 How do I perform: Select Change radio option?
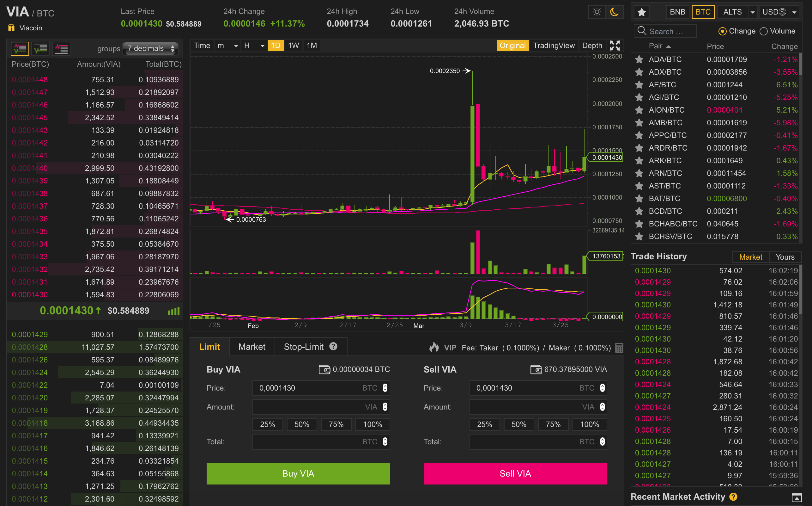[x=722, y=31]
